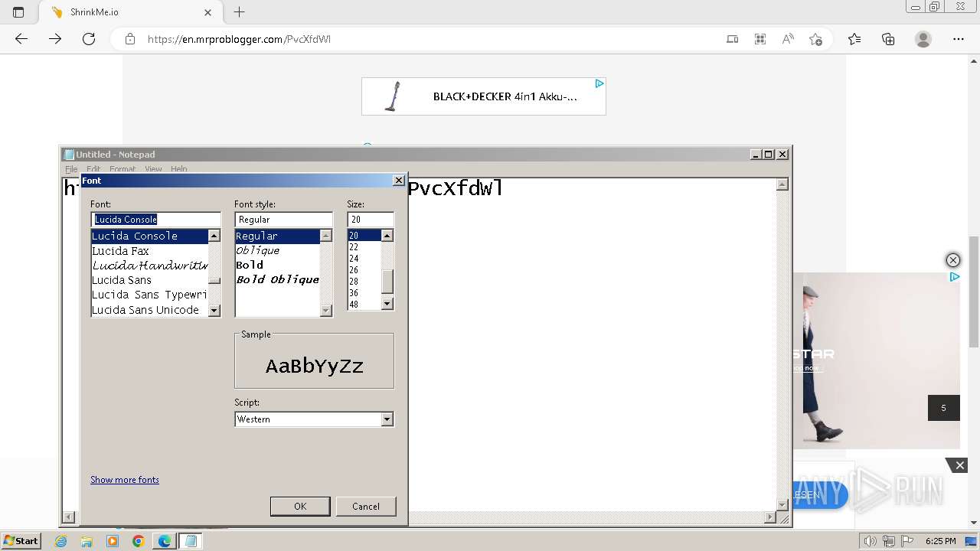980x551 pixels.
Task: Select Lucida Sans font
Action: pos(149,280)
